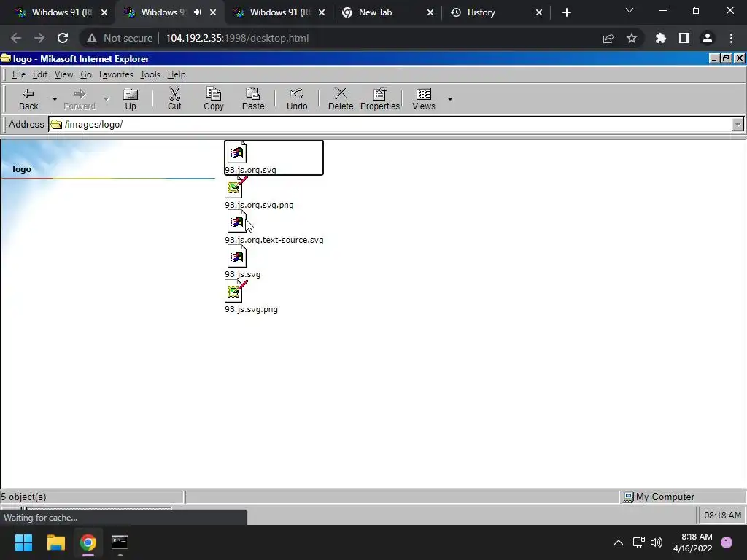Toggle the Chrome side panel
This screenshot has height=560, width=747.
[x=684, y=38]
